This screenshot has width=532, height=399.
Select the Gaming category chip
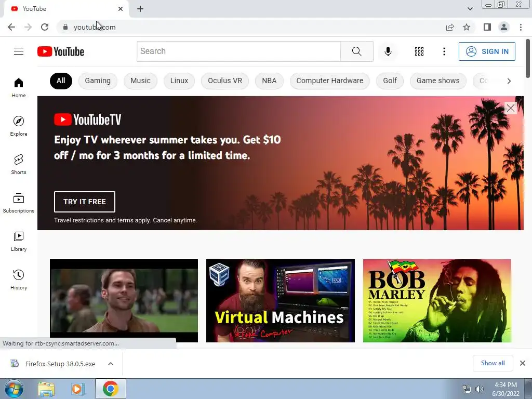coord(98,81)
